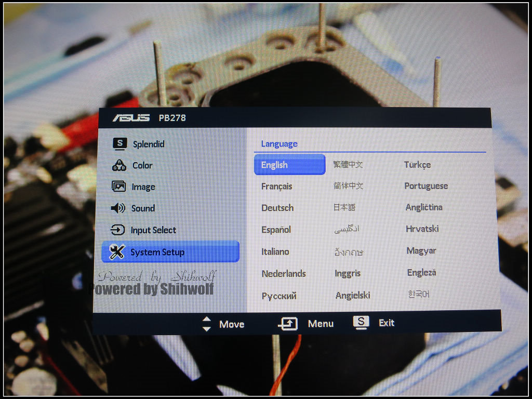Pick Inggris language option

tap(348, 273)
